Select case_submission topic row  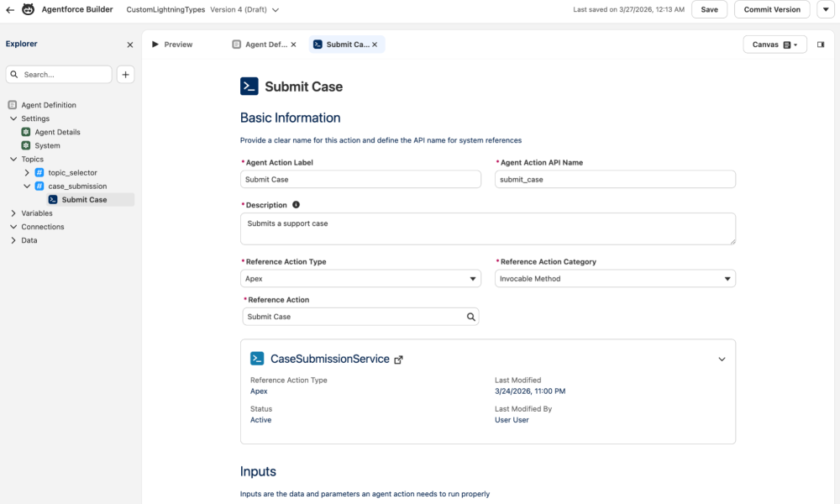point(77,186)
